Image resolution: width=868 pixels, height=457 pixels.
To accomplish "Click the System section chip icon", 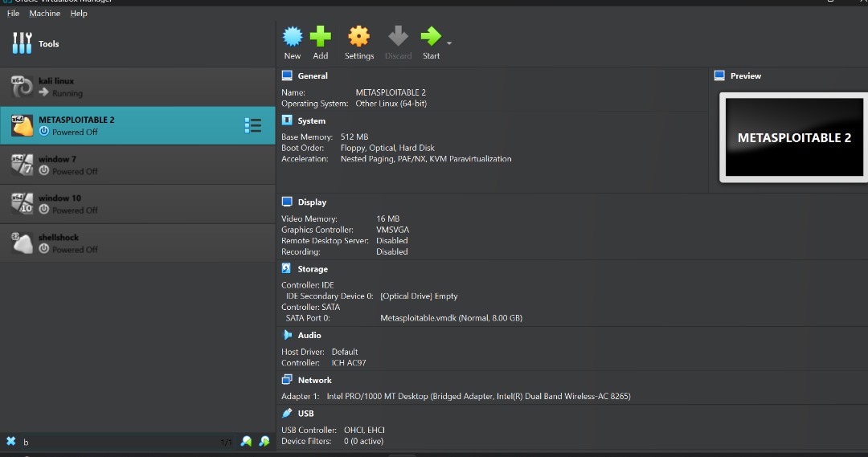I will point(287,120).
